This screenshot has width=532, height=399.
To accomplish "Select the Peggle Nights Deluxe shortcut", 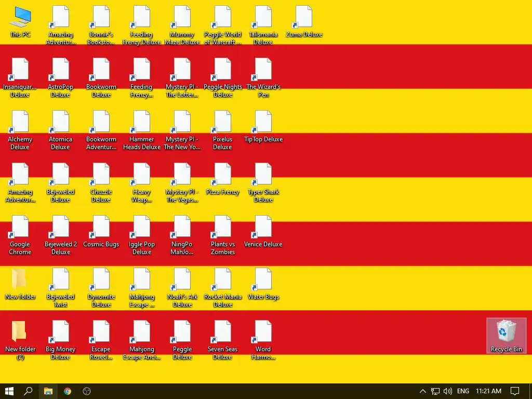I will tap(222, 78).
